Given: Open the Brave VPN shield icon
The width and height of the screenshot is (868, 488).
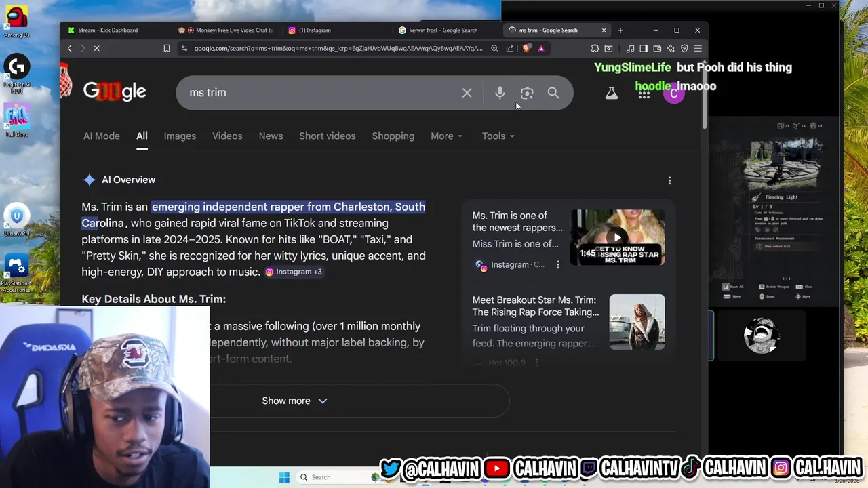Looking at the screenshot, I should click(684, 48).
